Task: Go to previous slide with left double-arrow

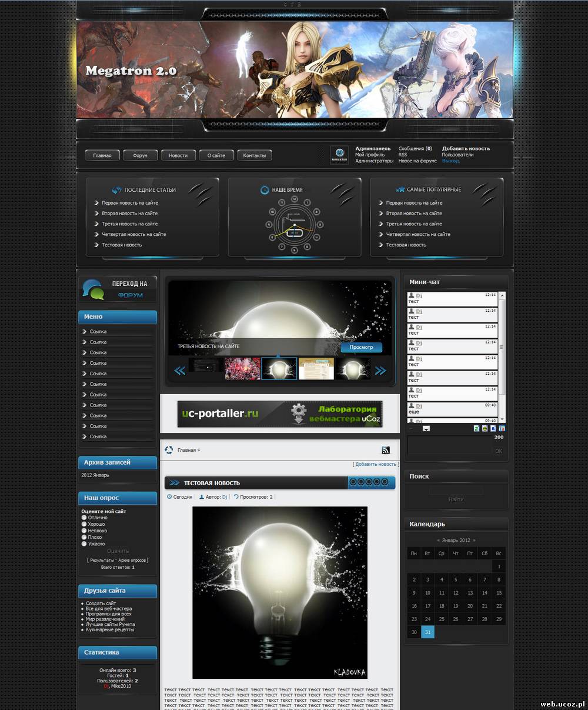Action: tap(180, 371)
